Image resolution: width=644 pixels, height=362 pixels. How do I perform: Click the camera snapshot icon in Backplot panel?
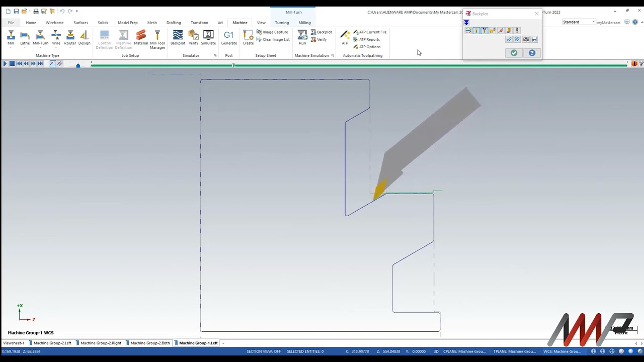click(526, 39)
